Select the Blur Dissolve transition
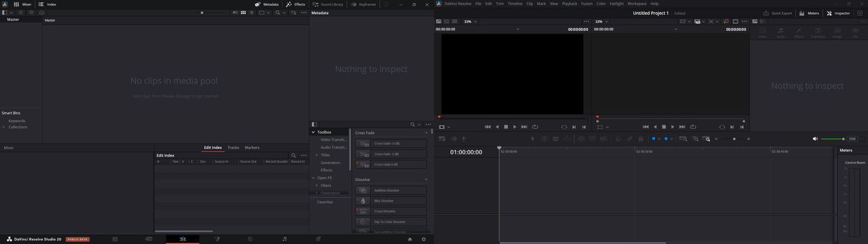The image size is (868, 244). pyautogui.click(x=391, y=201)
